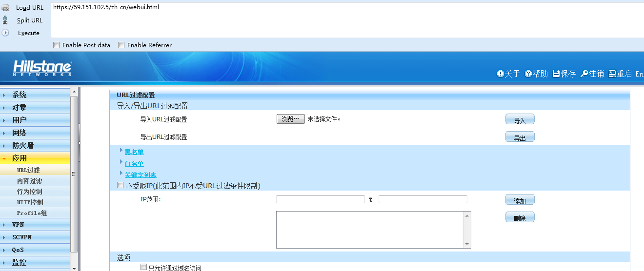Screen dimensions: 644x271
Task: Expand the 关键字列表 triangle arrow
Action: tap(121, 173)
